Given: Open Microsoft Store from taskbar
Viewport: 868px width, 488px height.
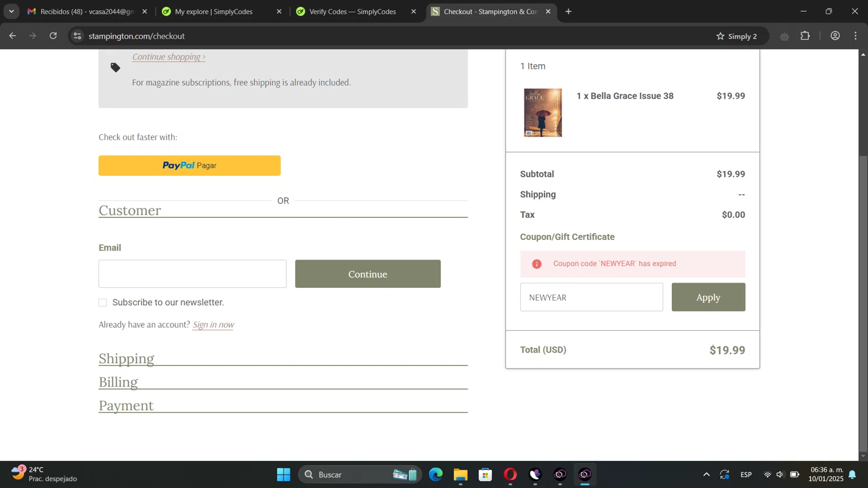Looking at the screenshot, I should pyautogui.click(x=486, y=475).
